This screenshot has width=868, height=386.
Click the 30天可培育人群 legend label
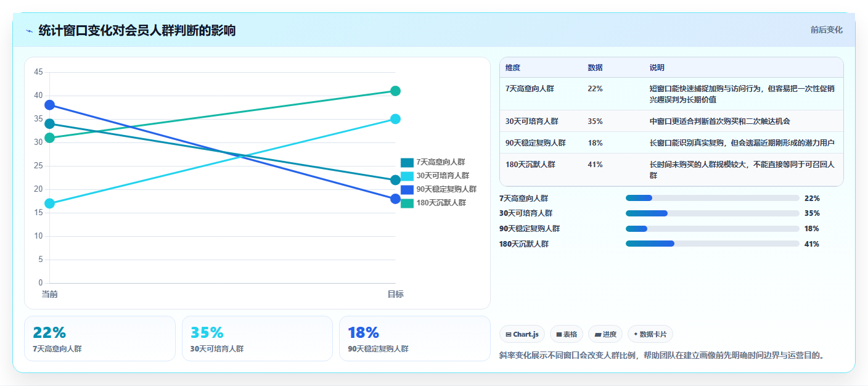point(443,176)
